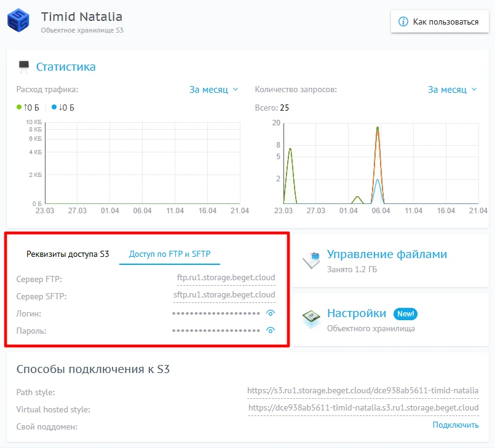Click the Настройки chip icon
495x448 pixels.
click(311, 320)
